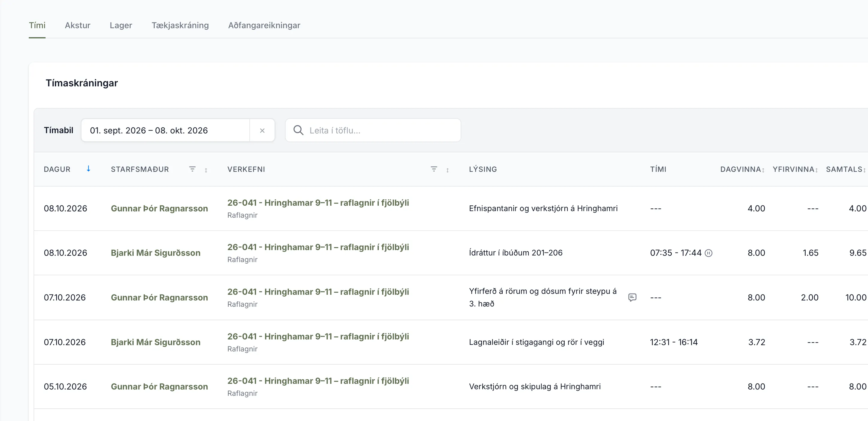Screen dimensions: 868x421
Task: Open Starfsmaður column filter icon
Action: (x=192, y=169)
